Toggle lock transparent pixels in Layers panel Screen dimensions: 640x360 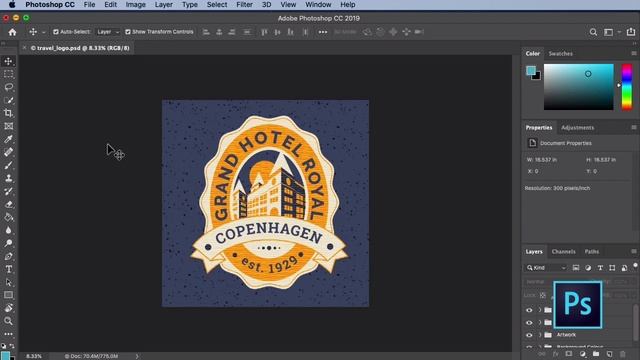(x=542, y=295)
